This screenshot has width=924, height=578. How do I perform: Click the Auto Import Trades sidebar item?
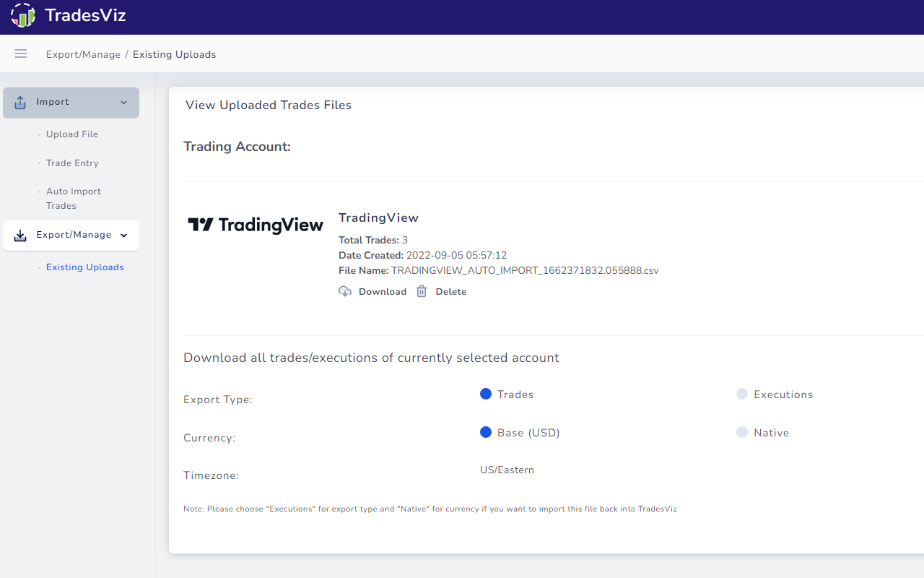73,198
